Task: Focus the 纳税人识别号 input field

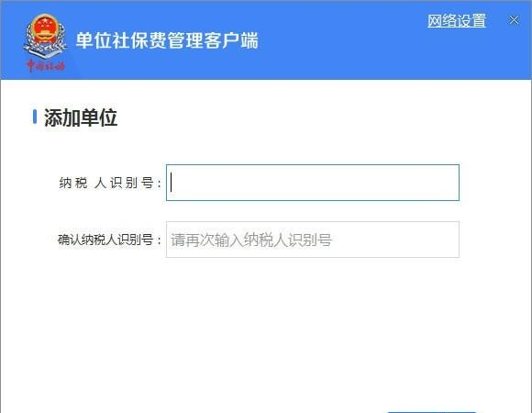Action: 313,183
